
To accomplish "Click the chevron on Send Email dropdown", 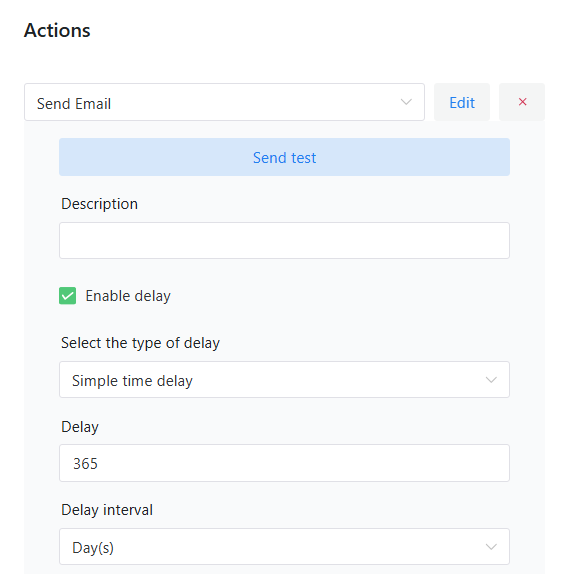I will pos(406,102).
